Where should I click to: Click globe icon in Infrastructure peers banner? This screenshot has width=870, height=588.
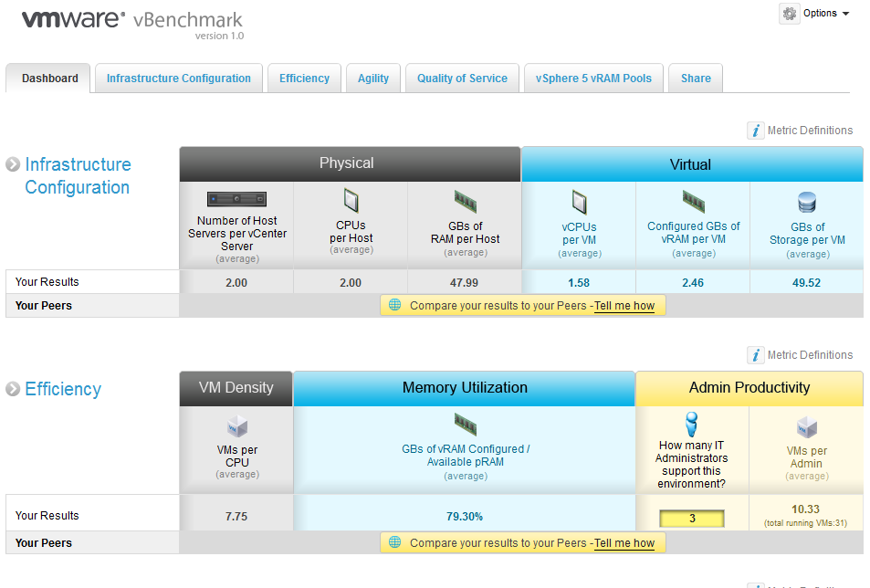pyautogui.click(x=394, y=305)
